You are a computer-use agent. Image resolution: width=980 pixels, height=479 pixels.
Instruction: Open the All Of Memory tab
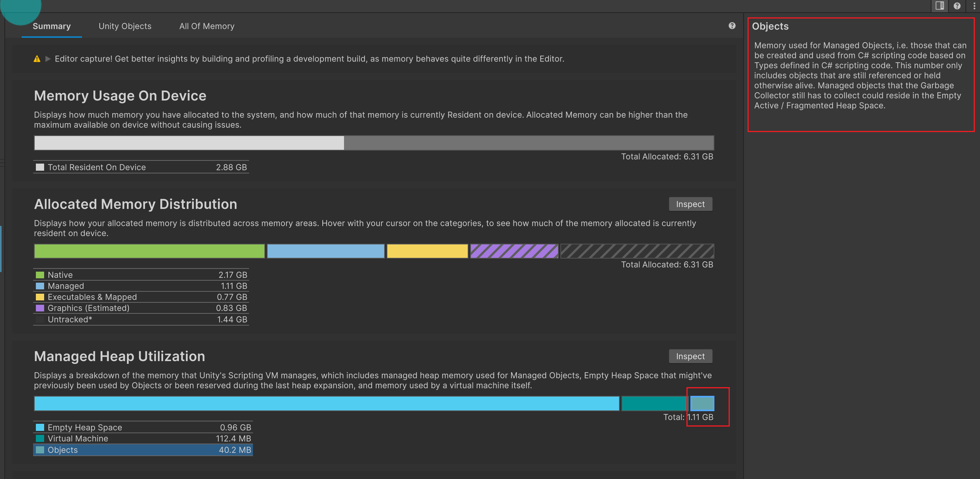click(x=206, y=26)
